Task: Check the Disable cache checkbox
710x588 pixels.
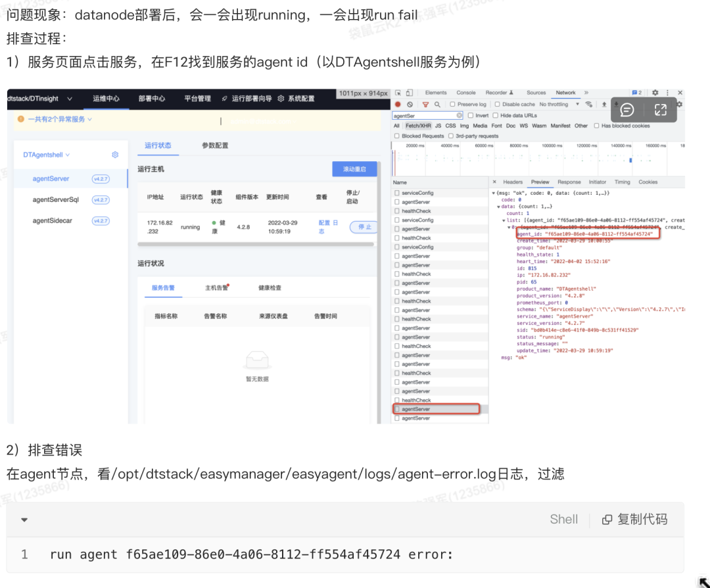Action: click(x=498, y=105)
